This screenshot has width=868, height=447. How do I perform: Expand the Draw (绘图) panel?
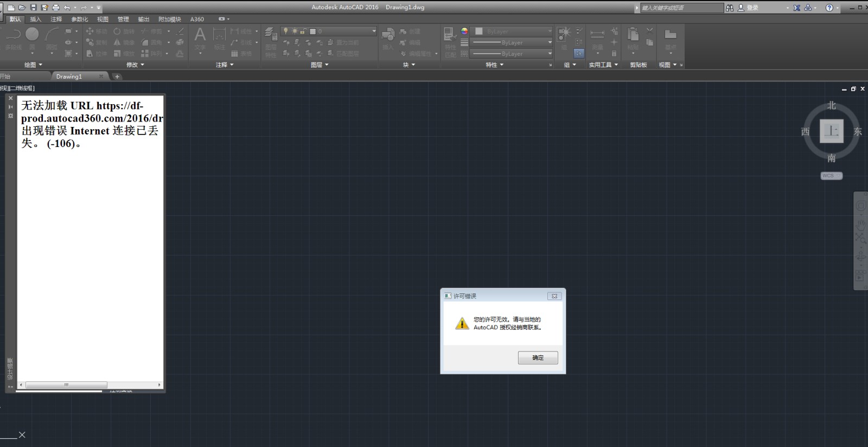pos(33,65)
